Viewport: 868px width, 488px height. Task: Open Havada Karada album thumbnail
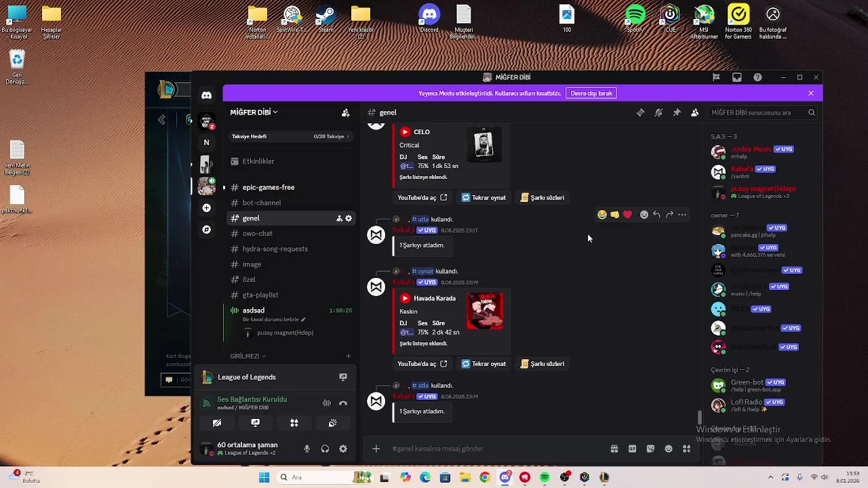485,311
